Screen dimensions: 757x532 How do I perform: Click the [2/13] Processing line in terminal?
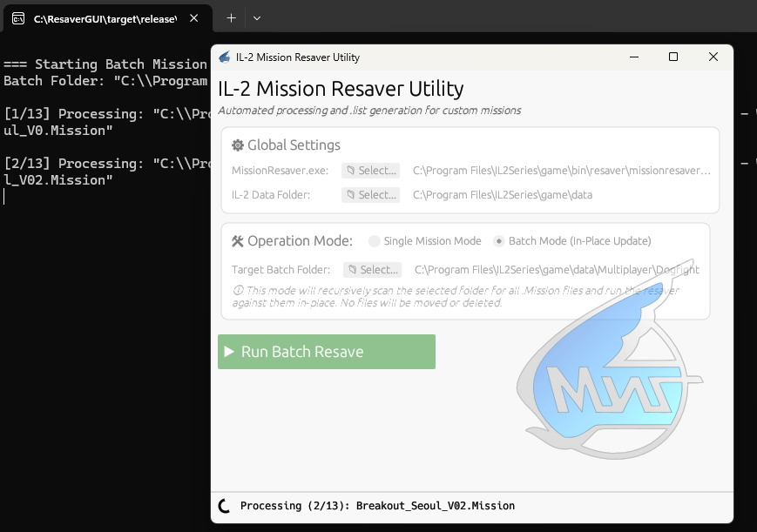[x=107, y=164]
